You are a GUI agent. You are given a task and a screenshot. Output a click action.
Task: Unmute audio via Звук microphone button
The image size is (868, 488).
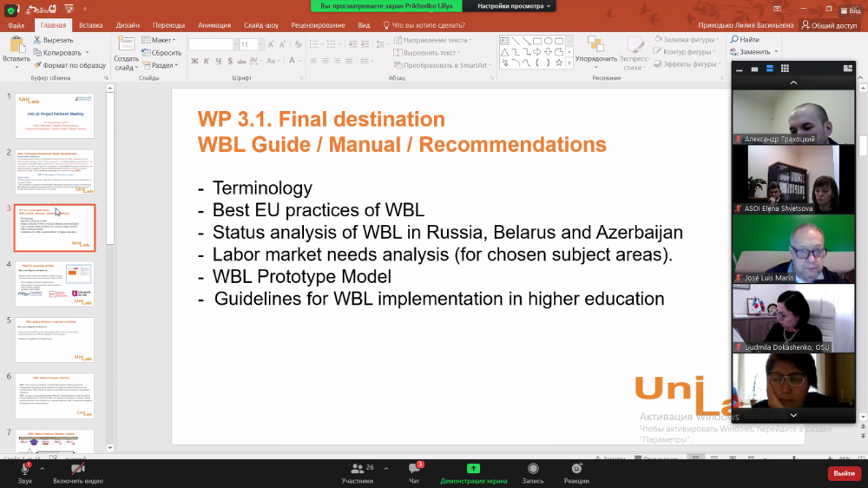pyautogui.click(x=25, y=472)
